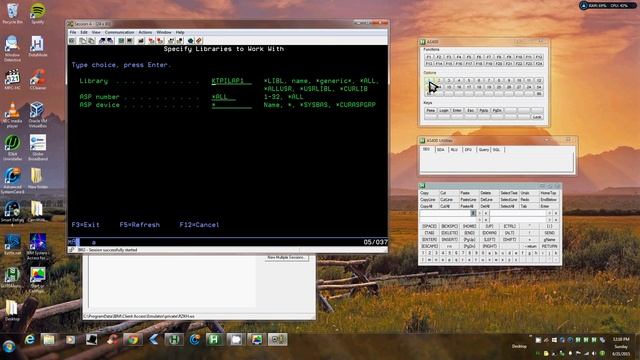Click the F12 function button
The height and width of the screenshot is (360, 640).
coord(539,57)
